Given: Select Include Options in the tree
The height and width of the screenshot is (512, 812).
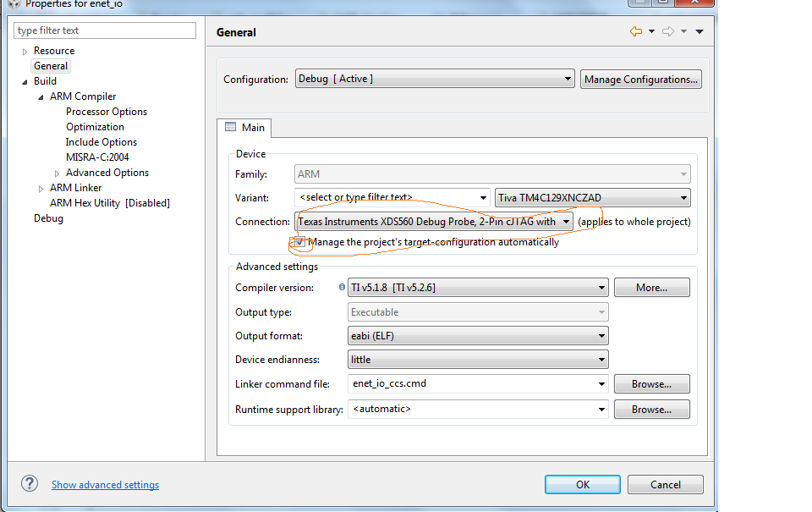Looking at the screenshot, I should (x=101, y=142).
